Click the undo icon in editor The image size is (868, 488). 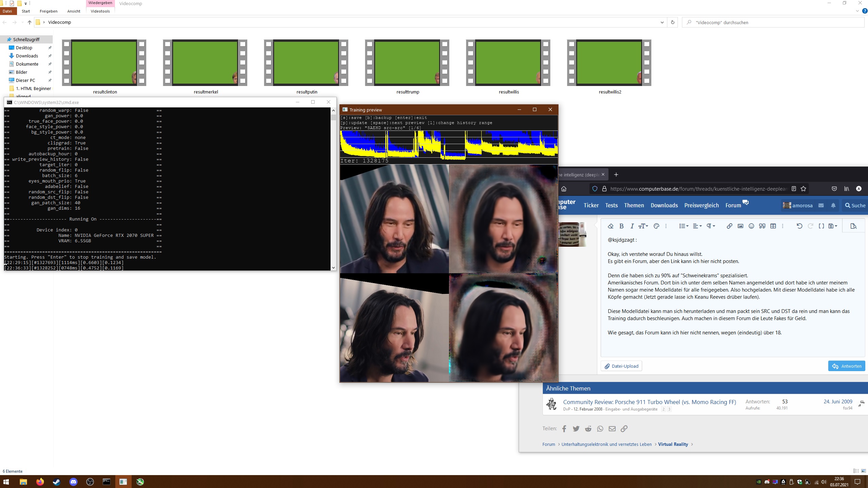click(799, 226)
